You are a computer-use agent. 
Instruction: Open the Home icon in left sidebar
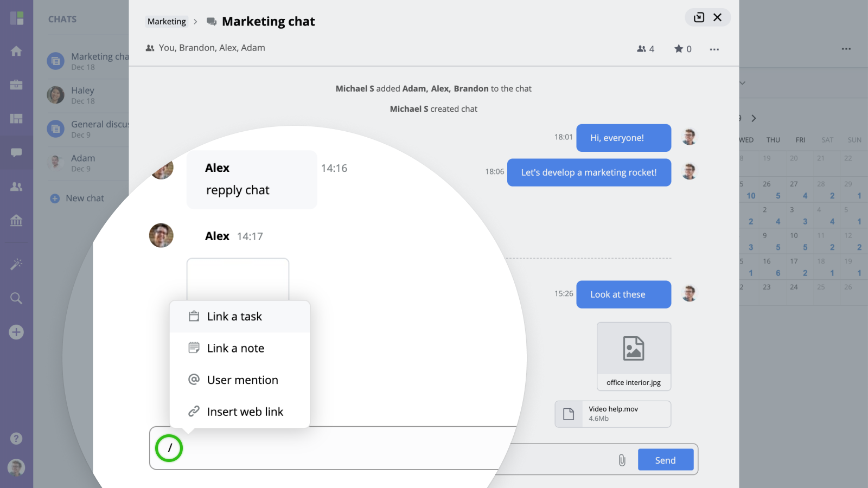(x=16, y=51)
